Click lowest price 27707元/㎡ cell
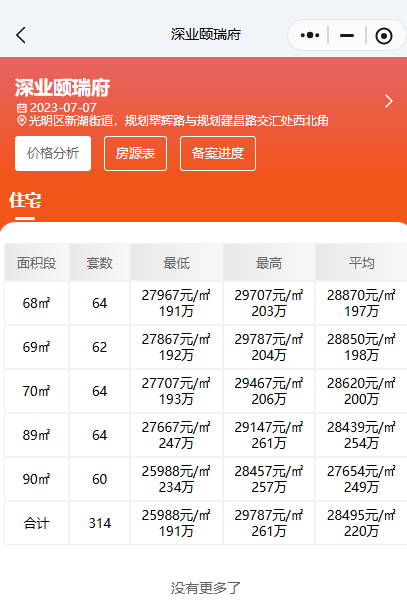 [176, 391]
